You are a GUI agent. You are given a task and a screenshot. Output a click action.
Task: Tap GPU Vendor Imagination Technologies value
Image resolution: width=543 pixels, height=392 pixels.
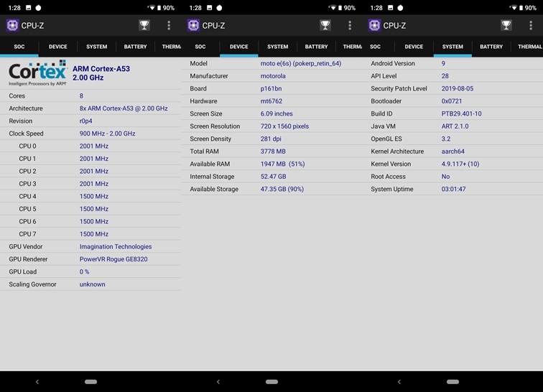[116, 246]
